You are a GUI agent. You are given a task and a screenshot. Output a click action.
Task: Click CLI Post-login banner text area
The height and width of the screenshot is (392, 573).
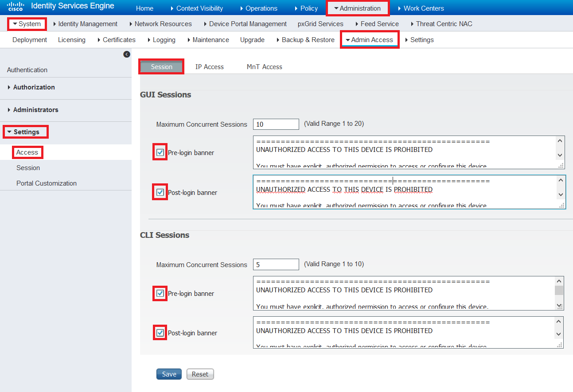tap(409, 332)
